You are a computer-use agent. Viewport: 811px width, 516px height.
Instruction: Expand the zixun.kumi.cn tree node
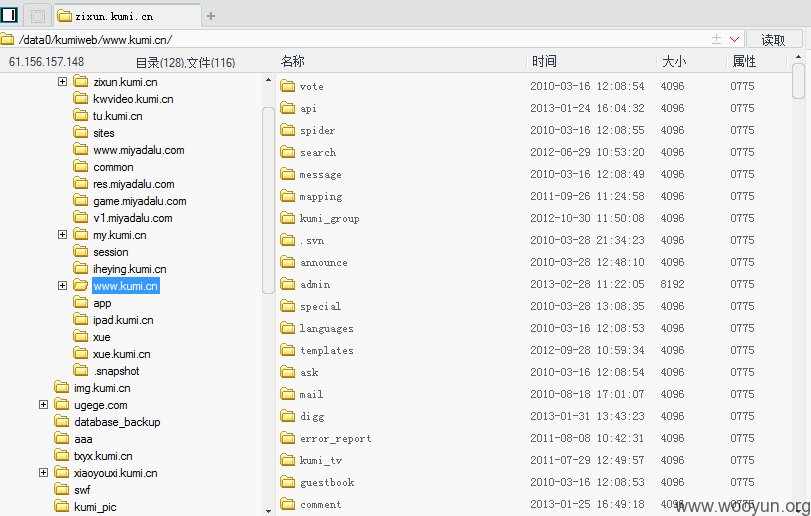pyautogui.click(x=63, y=81)
